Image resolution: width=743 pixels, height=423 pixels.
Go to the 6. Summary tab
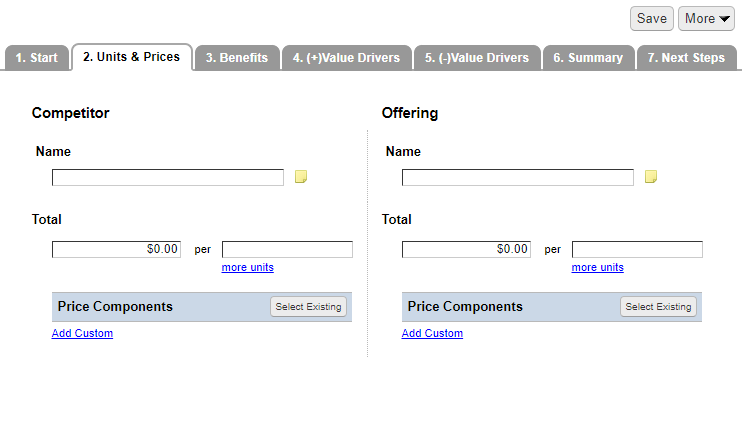pyautogui.click(x=588, y=58)
